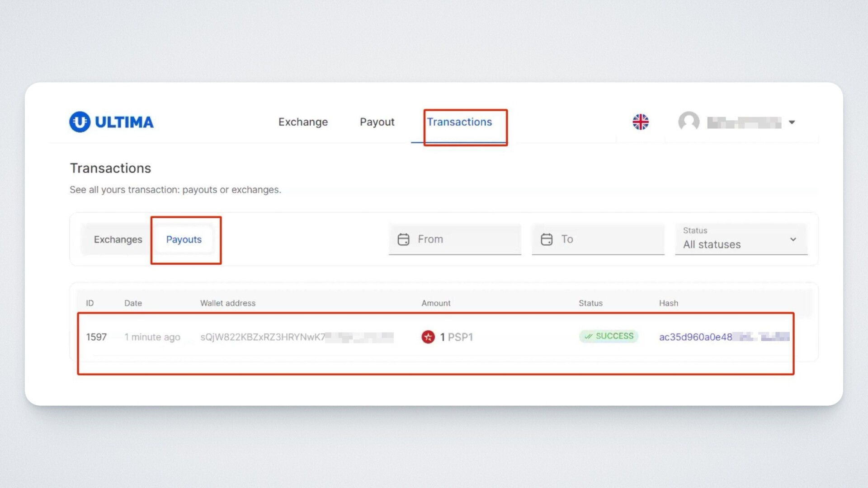Screen dimensions: 868x488
Task: Expand the account menu arrow
Action: [x=792, y=122]
